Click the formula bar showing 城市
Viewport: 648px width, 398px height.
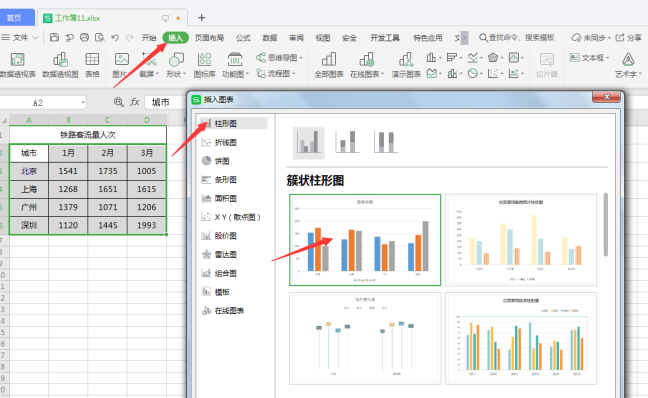pos(164,102)
